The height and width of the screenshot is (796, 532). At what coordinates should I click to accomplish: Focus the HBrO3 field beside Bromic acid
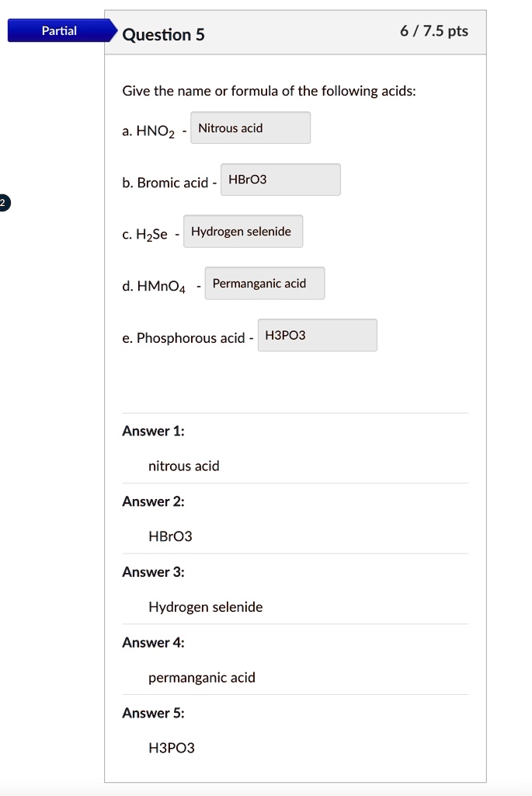tap(280, 180)
